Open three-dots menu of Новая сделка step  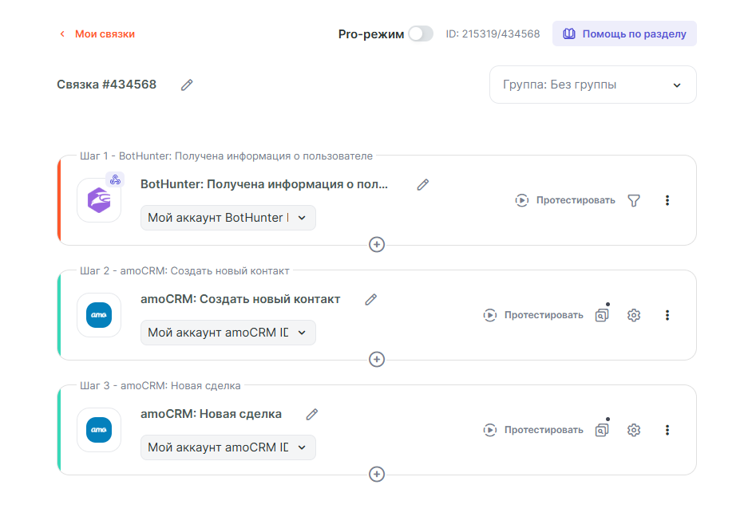click(x=667, y=430)
